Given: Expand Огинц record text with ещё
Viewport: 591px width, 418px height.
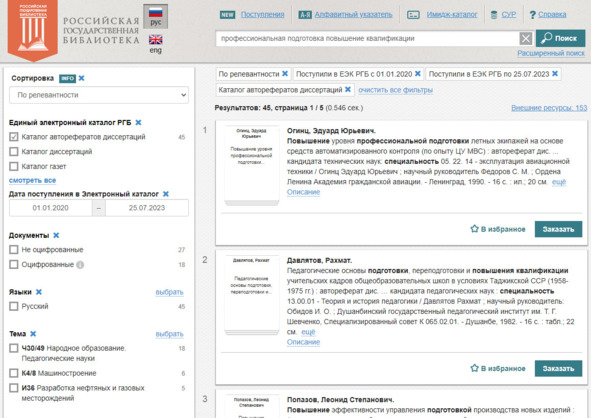Looking at the screenshot, I should click(x=559, y=182).
